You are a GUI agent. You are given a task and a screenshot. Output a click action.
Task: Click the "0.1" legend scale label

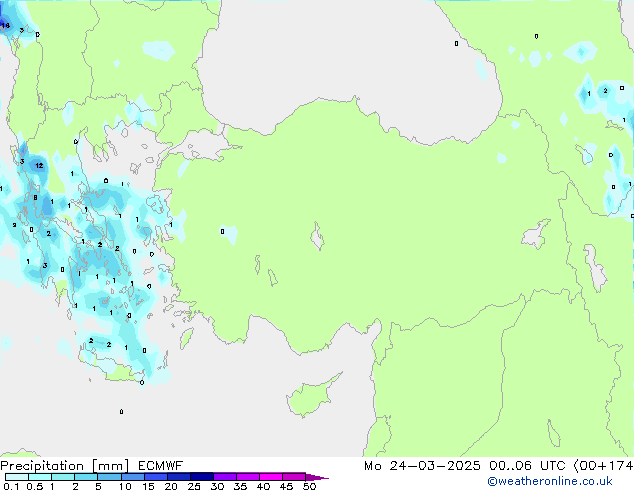pyautogui.click(x=11, y=486)
